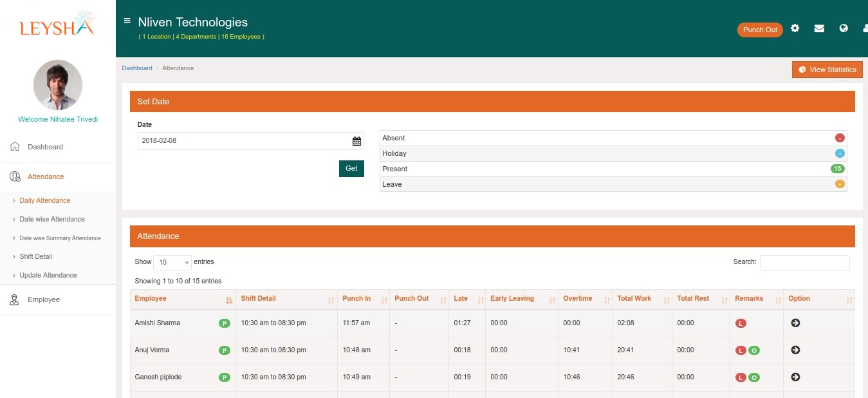The height and width of the screenshot is (398, 868).
Task: Click the globe icon in header
Action: point(844,28)
